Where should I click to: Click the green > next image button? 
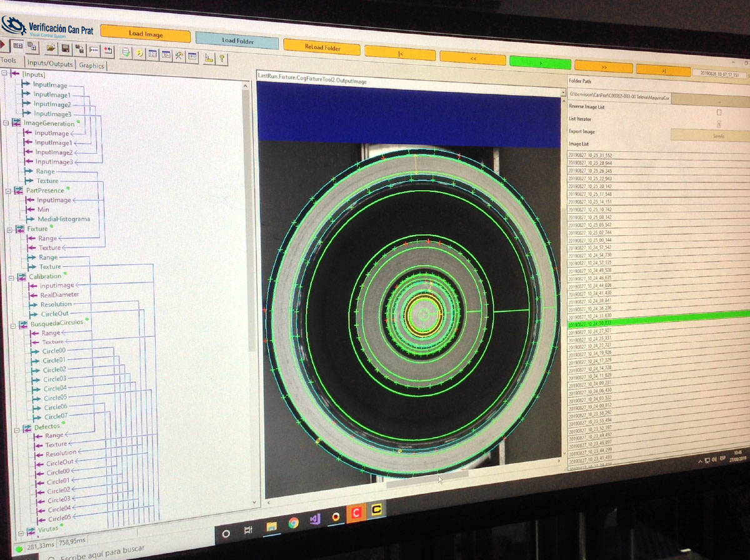tap(540, 62)
